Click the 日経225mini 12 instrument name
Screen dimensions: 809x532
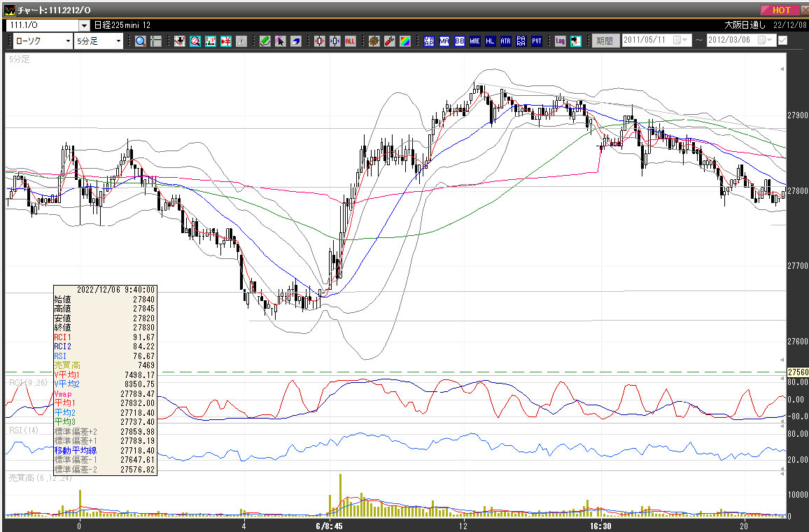tap(122, 25)
